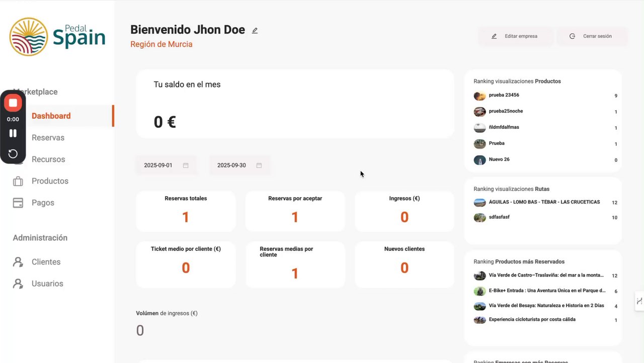
Task: Go to Pagos in the sidebar
Action: pos(43,203)
